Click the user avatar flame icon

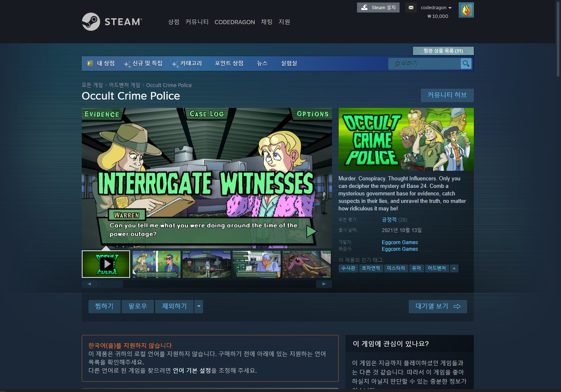pyautogui.click(x=466, y=10)
